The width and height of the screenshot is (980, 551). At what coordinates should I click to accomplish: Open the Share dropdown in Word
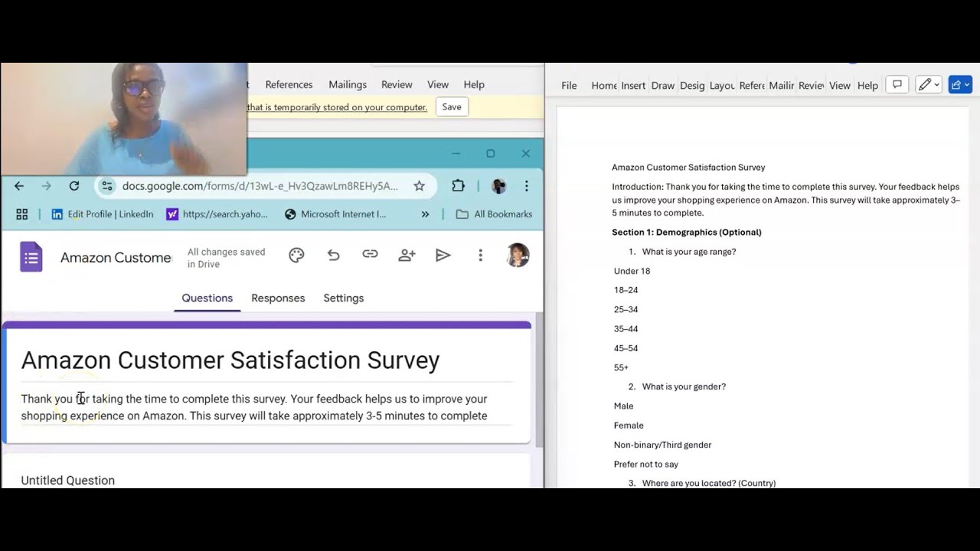point(960,85)
